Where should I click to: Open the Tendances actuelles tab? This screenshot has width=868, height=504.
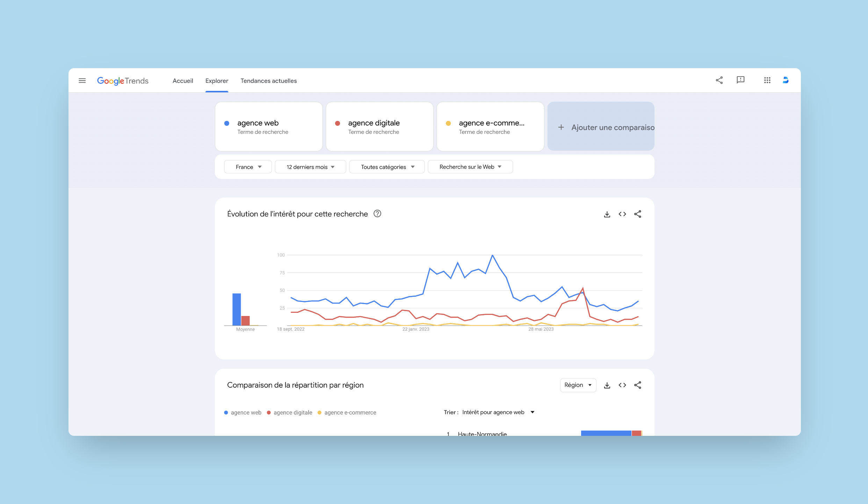[x=268, y=80]
